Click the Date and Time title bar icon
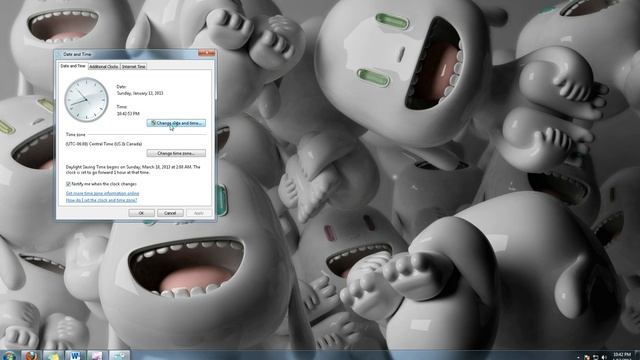Screen dimensions: 640x360 [59, 54]
